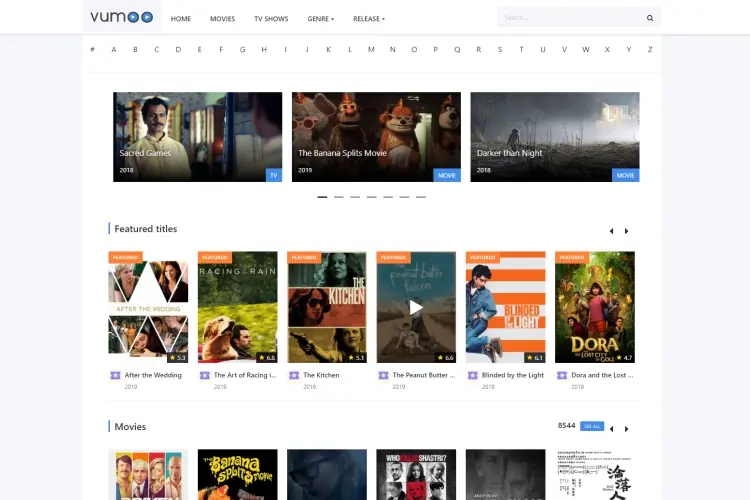The width and height of the screenshot is (750, 500).
Task: Show previous Featured titles
Action: pyautogui.click(x=611, y=231)
